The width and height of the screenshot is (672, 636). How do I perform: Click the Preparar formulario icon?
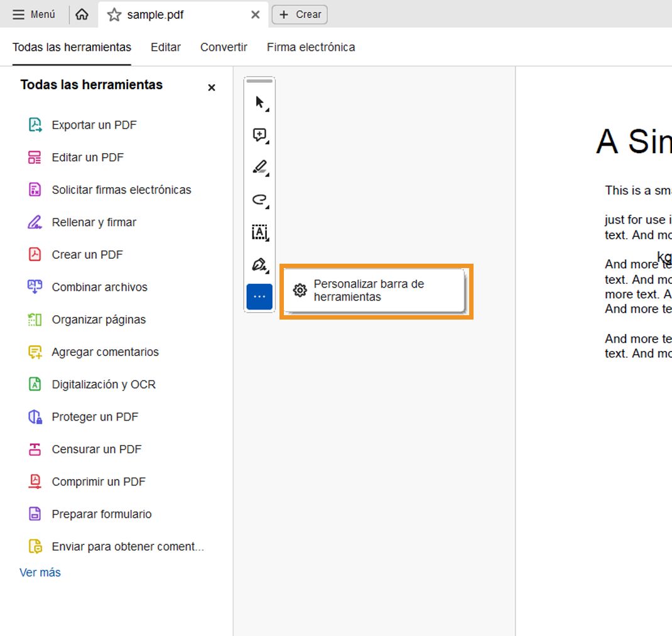tap(35, 514)
